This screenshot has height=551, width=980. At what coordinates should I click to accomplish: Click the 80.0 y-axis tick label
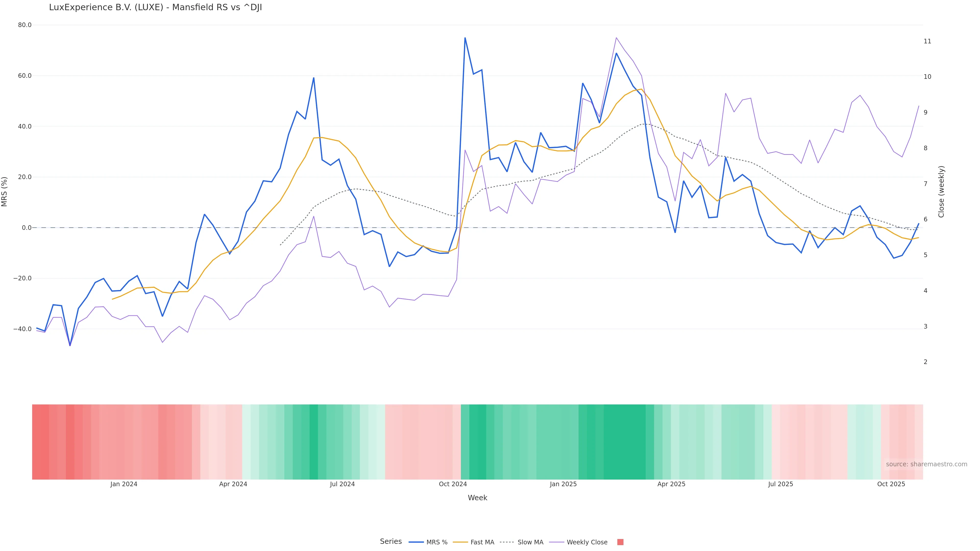(25, 25)
